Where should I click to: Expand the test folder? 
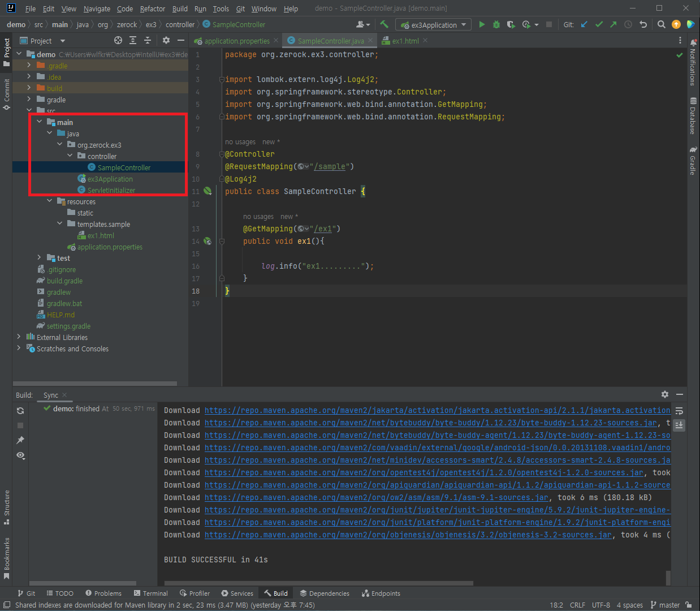39,258
